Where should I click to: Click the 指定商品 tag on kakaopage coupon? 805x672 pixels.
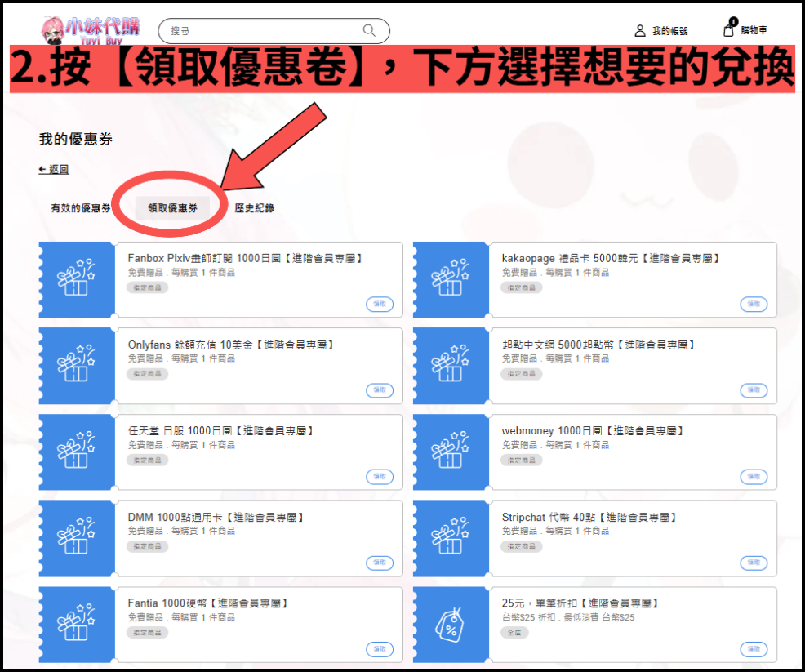point(522,287)
